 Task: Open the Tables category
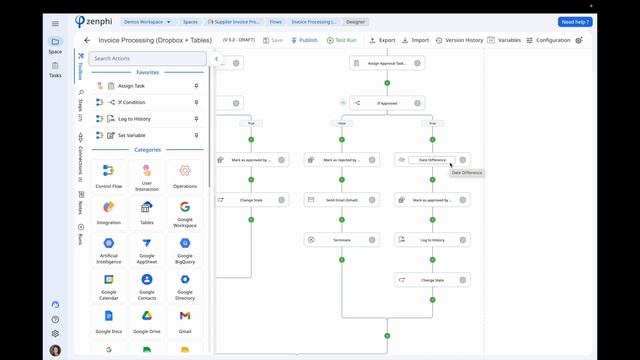[x=147, y=213]
